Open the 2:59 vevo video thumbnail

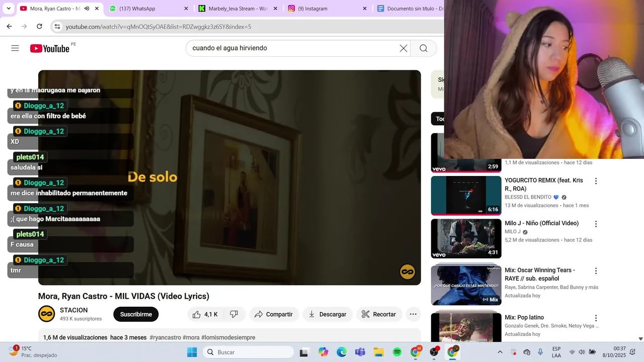tap(466, 153)
